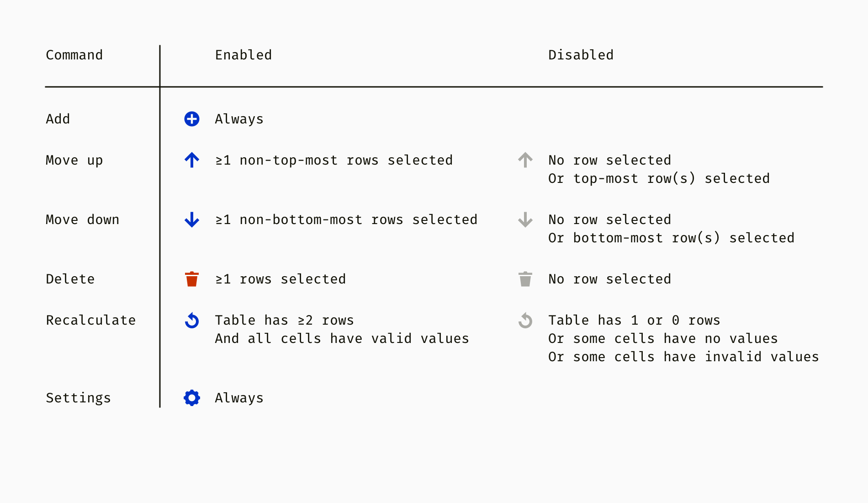Click the blue Settings gear icon

coord(192,398)
